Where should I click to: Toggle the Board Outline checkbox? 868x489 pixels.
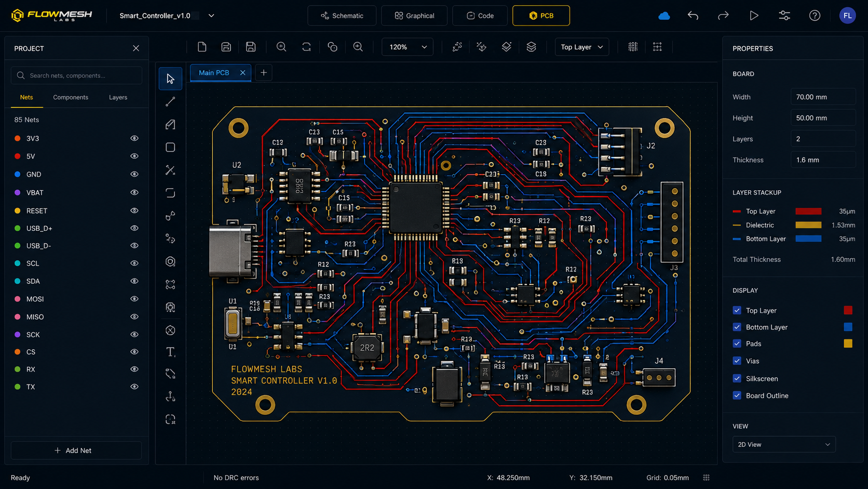[737, 395]
